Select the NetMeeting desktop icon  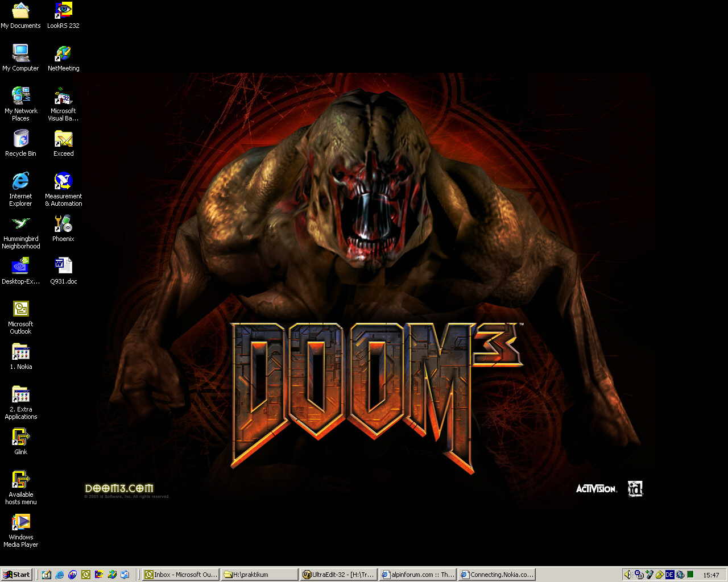63,53
